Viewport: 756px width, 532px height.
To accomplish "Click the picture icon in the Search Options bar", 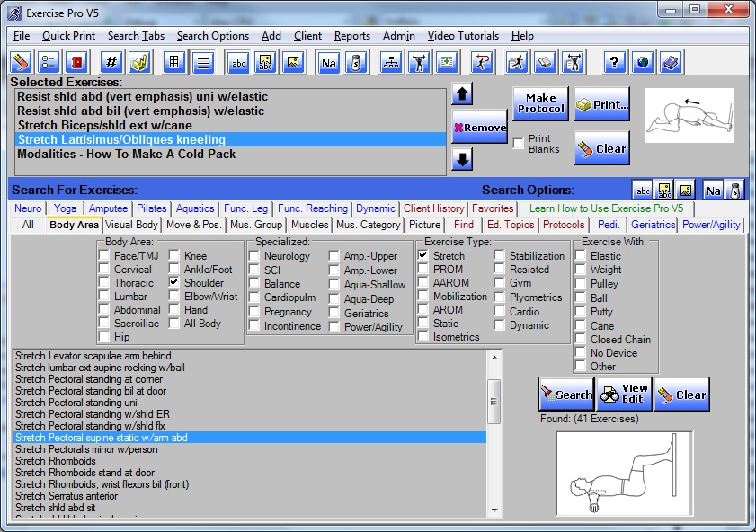I will (x=686, y=191).
